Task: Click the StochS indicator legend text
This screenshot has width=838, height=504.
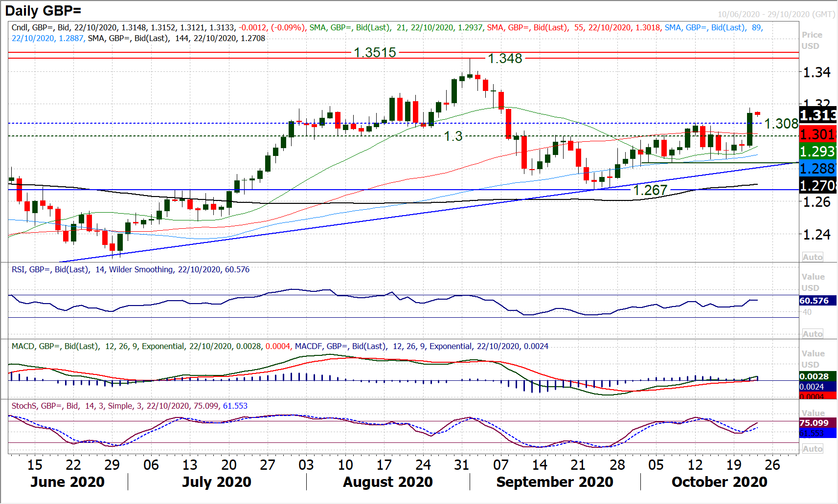Action: [x=129, y=406]
